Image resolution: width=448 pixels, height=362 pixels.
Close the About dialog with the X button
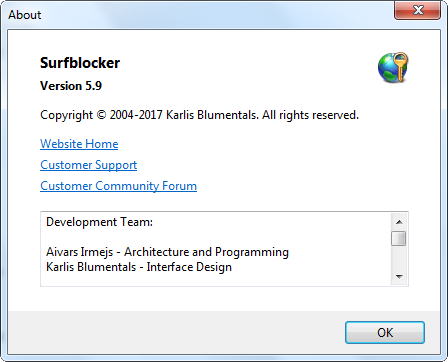(x=418, y=10)
